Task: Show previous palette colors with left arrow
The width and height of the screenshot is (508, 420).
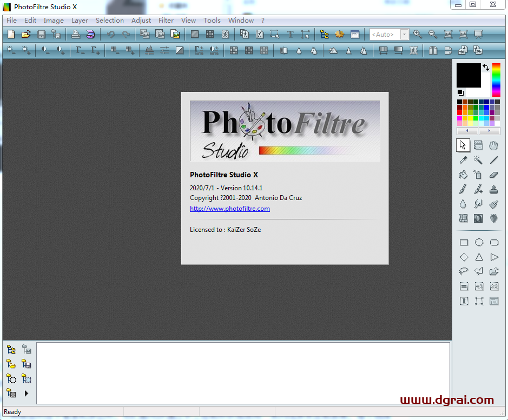Action: [467, 131]
